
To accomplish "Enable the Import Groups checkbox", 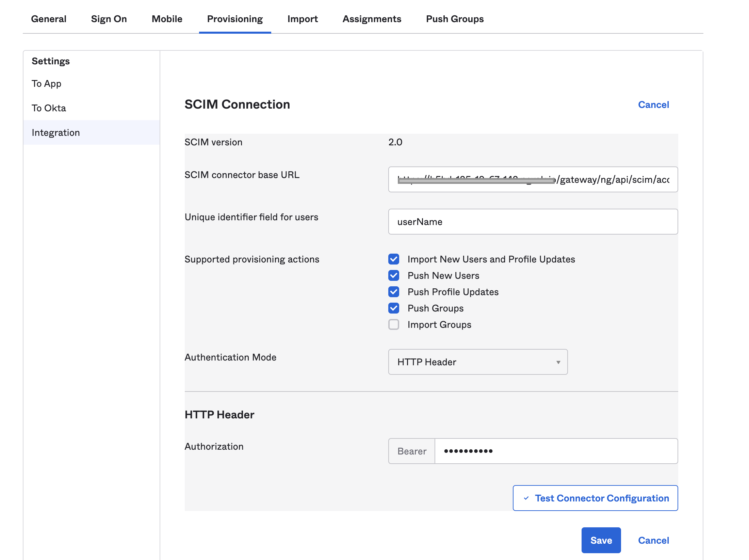I will 394,324.
